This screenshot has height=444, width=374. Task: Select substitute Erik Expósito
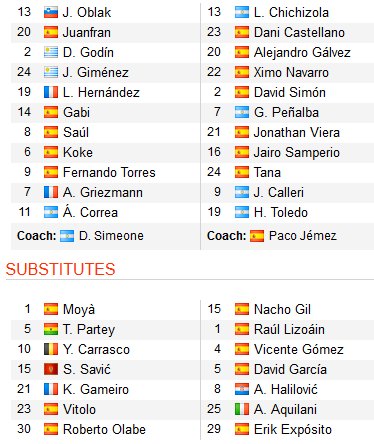293,429
